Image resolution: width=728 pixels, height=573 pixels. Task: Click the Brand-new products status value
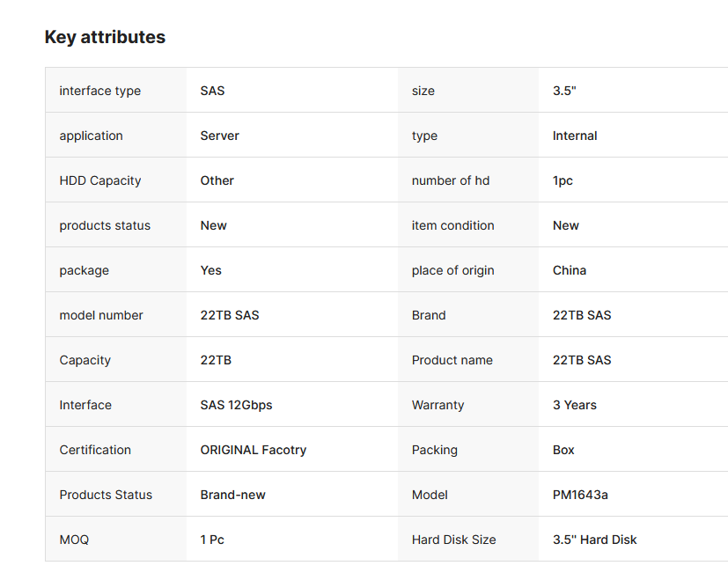[232, 495]
